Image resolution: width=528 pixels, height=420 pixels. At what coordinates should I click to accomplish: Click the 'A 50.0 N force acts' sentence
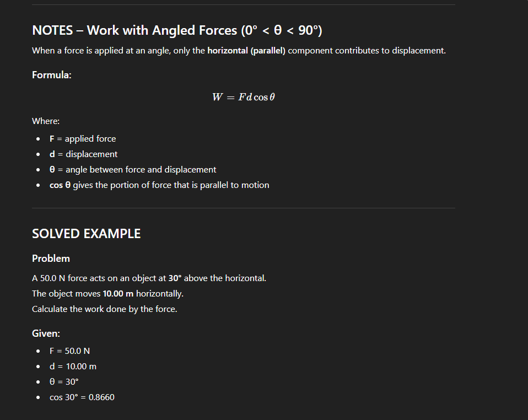click(x=149, y=278)
